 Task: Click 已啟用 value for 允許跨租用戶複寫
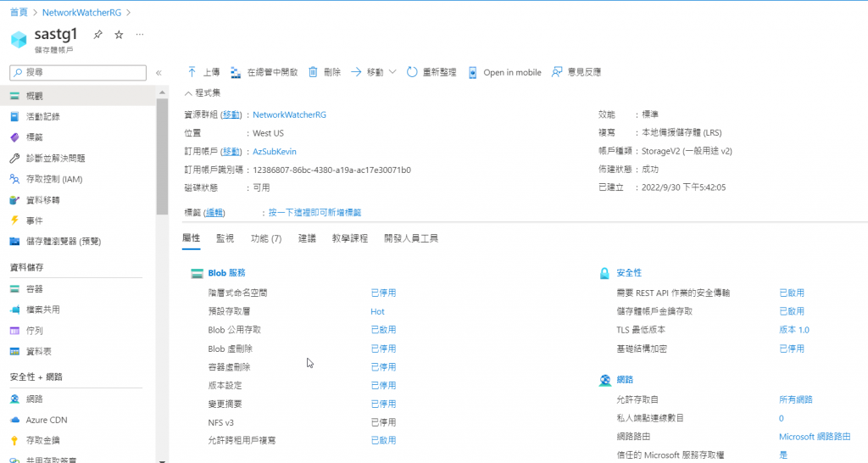click(x=384, y=440)
